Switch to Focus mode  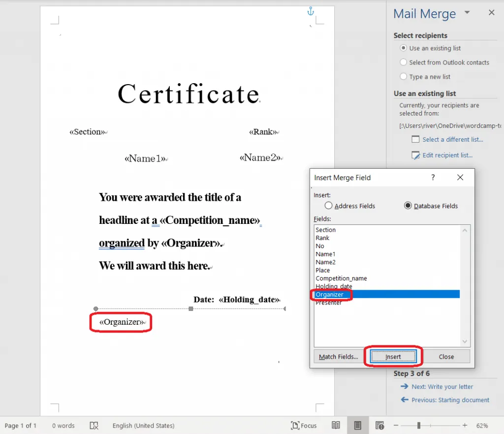click(x=304, y=426)
